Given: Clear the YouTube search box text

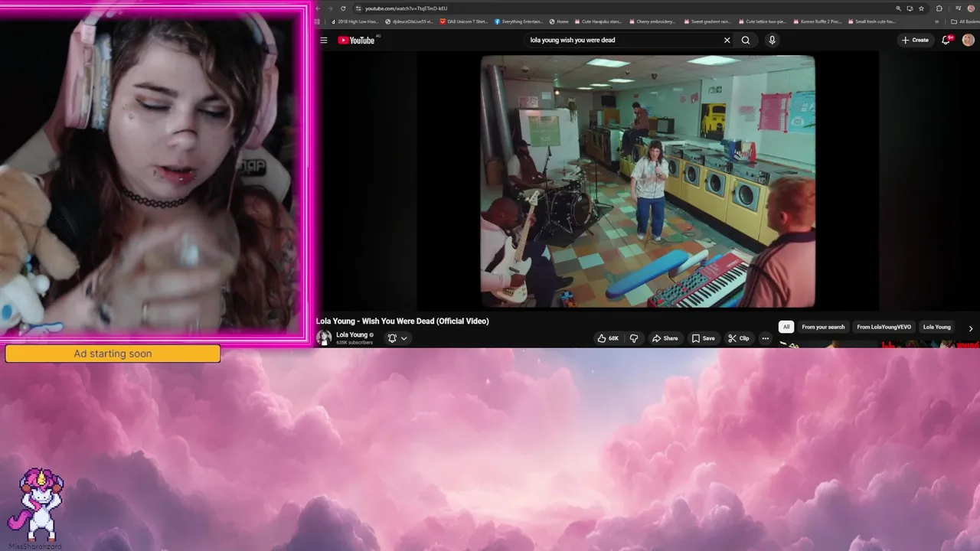Looking at the screenshot, I should coord(727,40).
